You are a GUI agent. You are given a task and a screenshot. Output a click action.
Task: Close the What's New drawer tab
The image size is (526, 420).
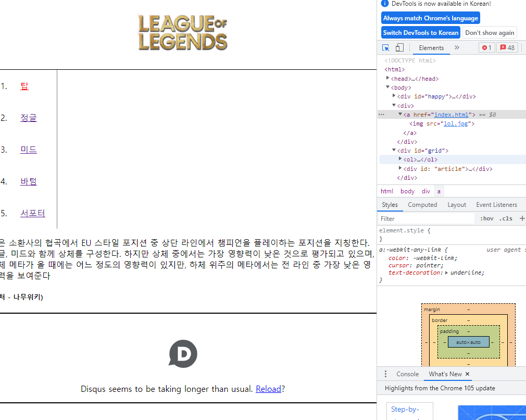[467, 374]
